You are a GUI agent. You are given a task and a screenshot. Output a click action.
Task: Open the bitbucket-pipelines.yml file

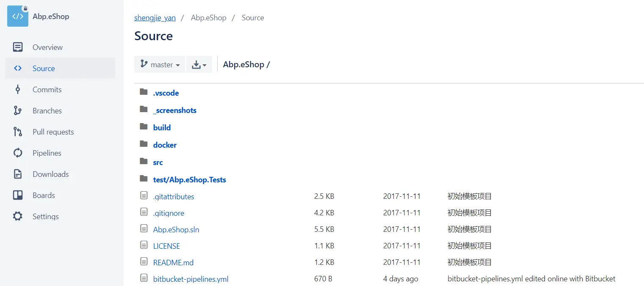[x=191, y=279]
